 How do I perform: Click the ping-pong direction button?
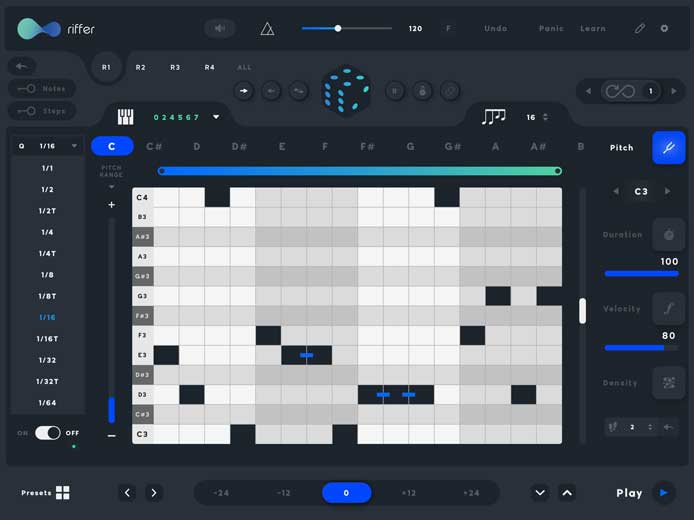(299, 91)
